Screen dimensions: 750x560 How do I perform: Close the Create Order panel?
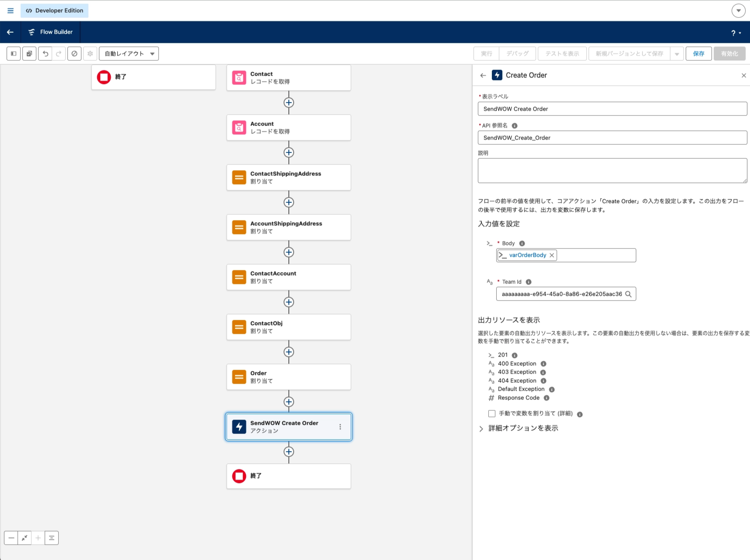tap(743, 76)
